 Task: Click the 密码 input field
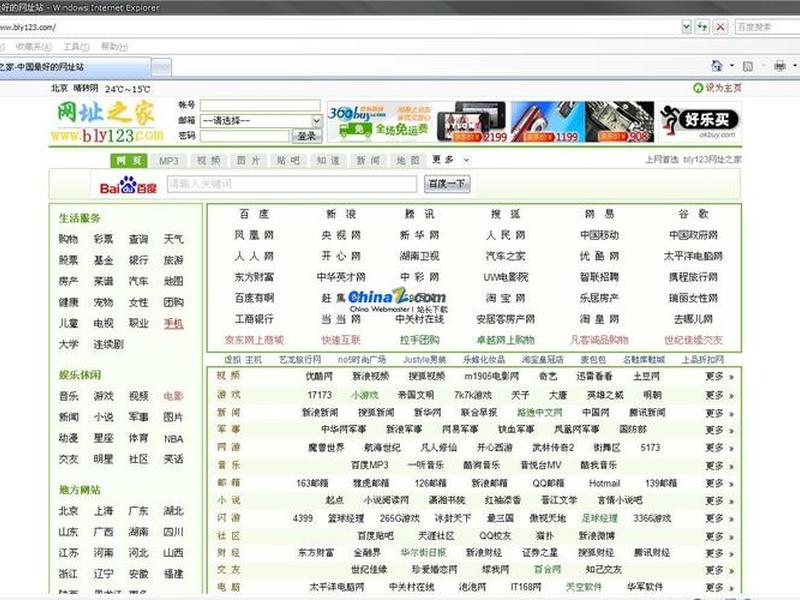[244, 136]
